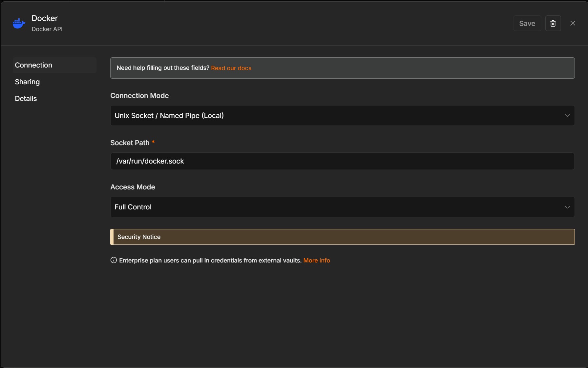Follow the More info link
Viewport: 588px width, 368px height.
[317, 260]
